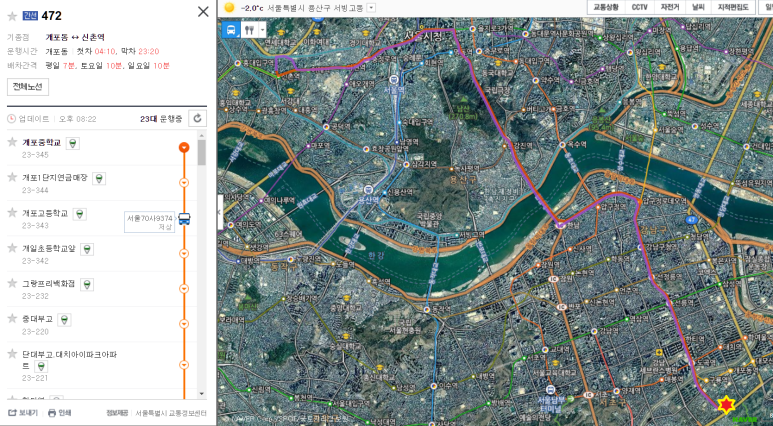Open the 개일초등학교앞 stop name
This screenshot has height=426, width=773.
pos(48,248)
